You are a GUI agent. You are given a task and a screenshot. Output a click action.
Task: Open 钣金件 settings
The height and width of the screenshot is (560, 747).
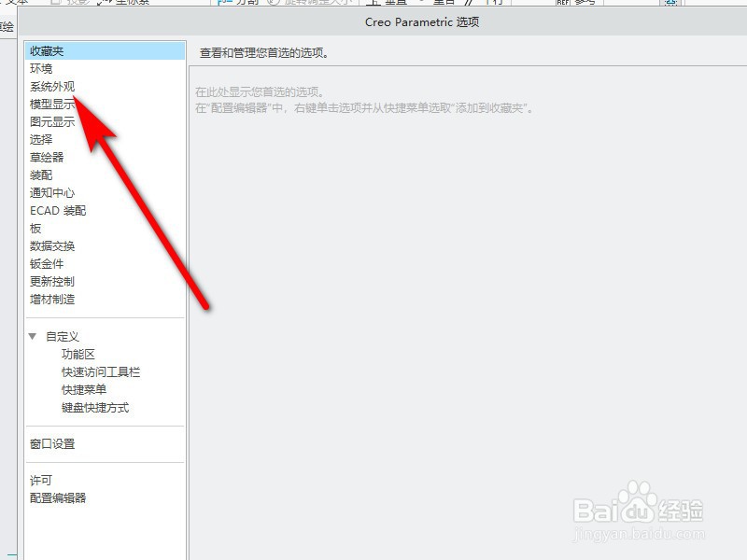[47, 263]
